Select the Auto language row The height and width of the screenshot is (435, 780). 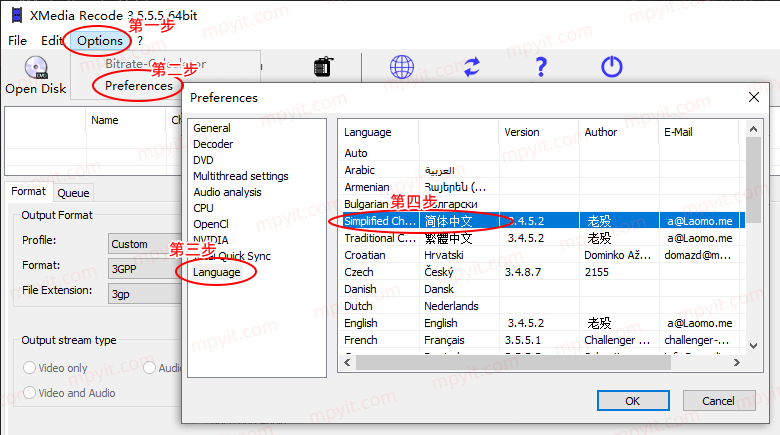542,153
